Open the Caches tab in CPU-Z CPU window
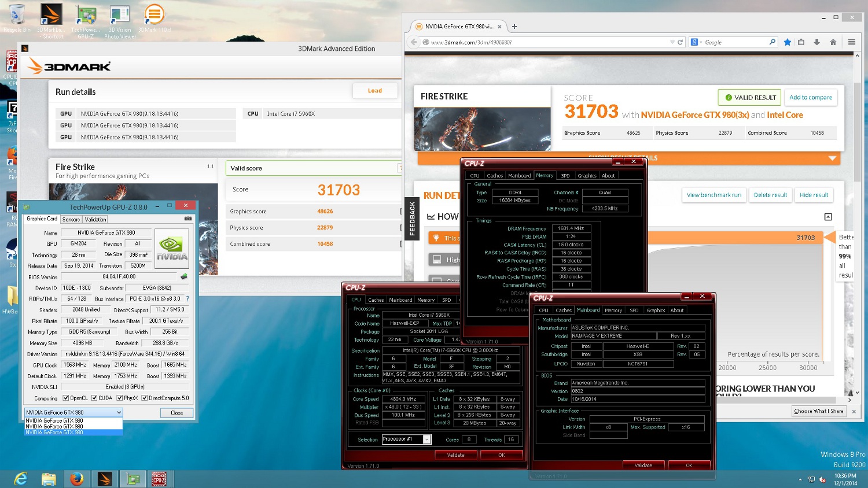This screenshot has height=488, width=868. pyautogui.click(x=376, y=300)
